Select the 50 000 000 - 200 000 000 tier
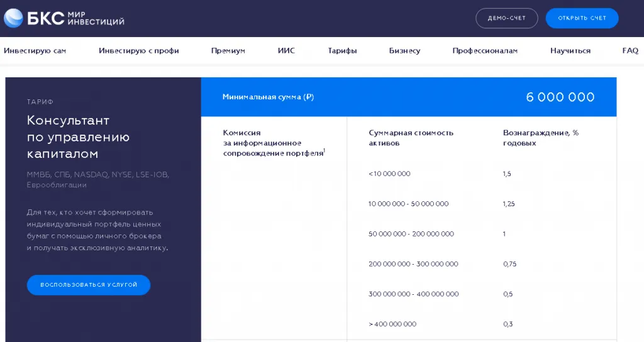 (411, 234)
